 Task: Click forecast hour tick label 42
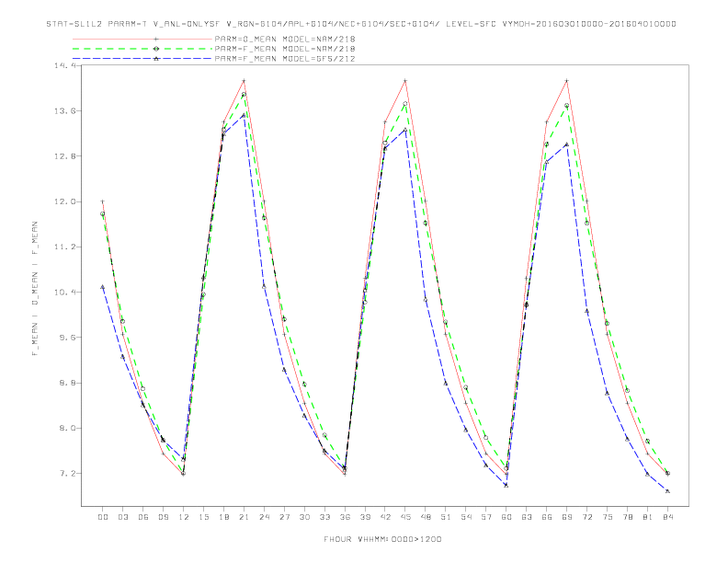tap(385, 517)
